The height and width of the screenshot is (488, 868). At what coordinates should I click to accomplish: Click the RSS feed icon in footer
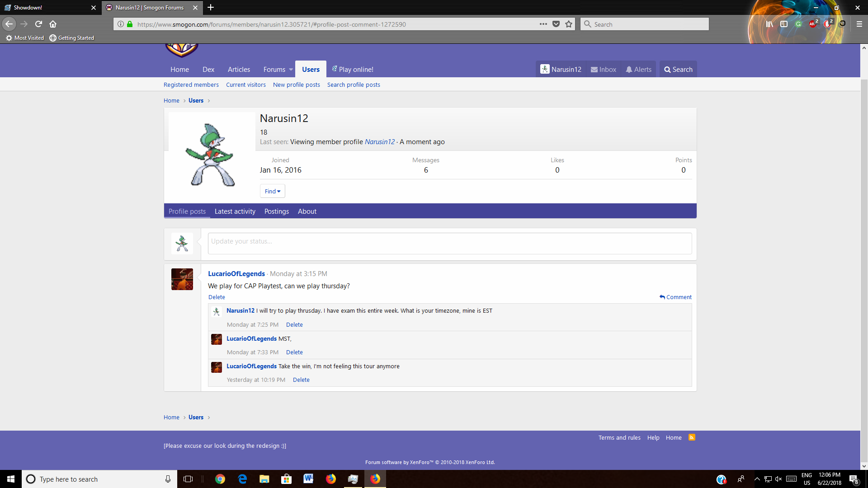click(x=692, y=437)
